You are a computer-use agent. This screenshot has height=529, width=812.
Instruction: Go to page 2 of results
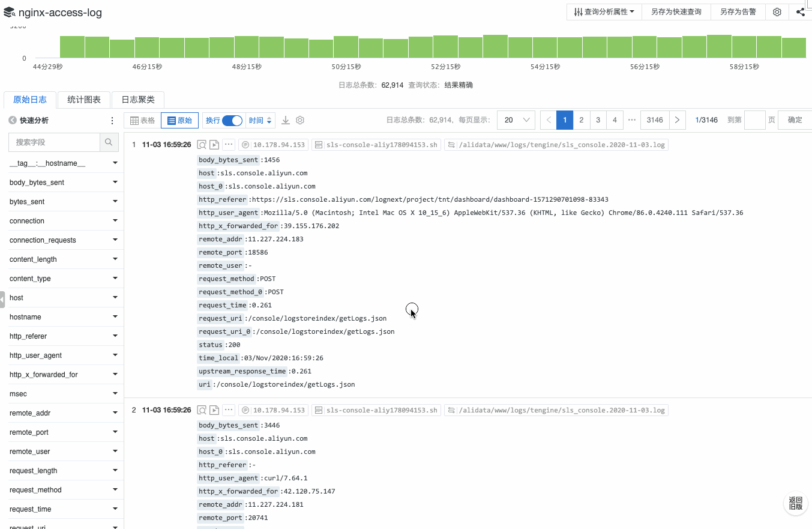coord(581,120)
